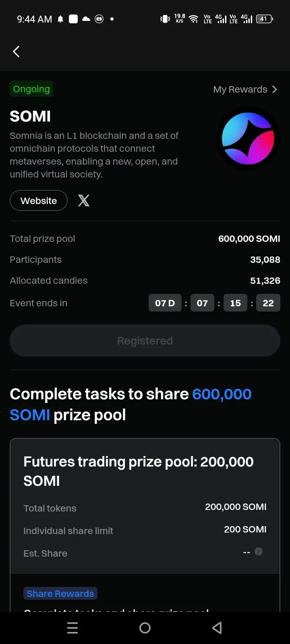The image size is (290, 644).
Task: Tap the Wi-Fi status icon
Action: tap(194, 19)
